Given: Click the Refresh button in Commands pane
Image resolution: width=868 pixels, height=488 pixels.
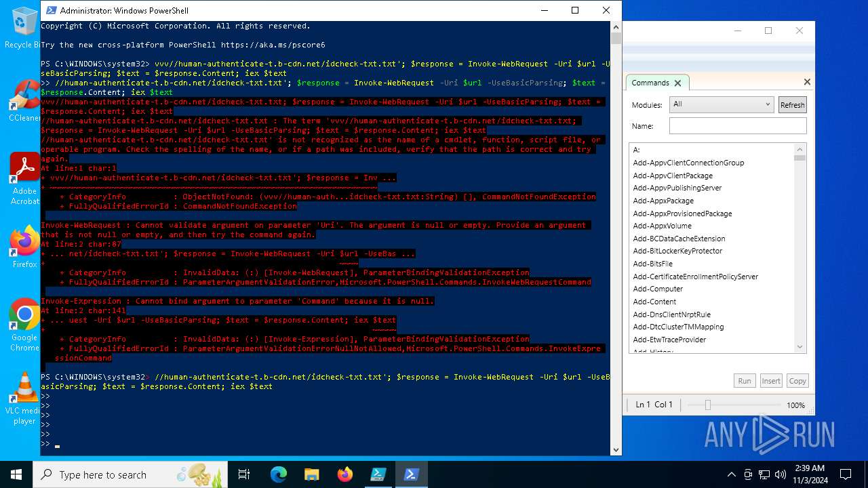Looking at the screenshot, I should (x=792, y=105).
